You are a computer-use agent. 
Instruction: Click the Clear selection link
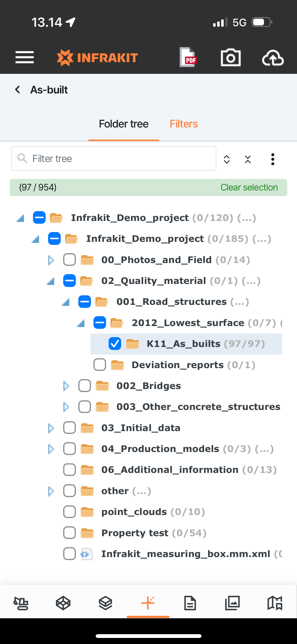click(x=249, y=187)
